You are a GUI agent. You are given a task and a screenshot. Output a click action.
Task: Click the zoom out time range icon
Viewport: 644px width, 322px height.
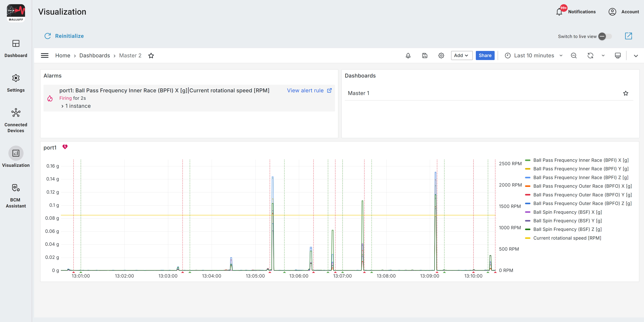pos(574,55)
